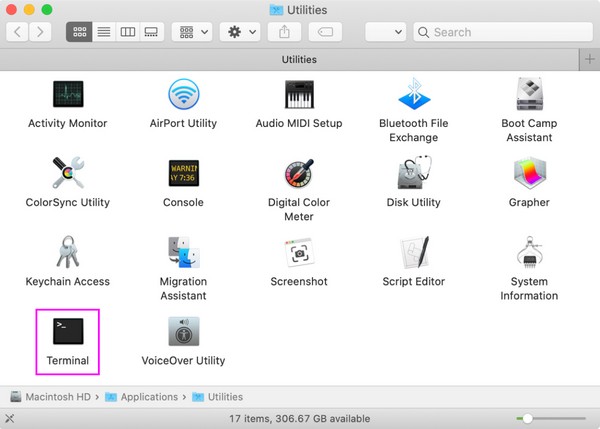Click the VoiceOver Utility label text
600x429 pixels.
(183, 360)
